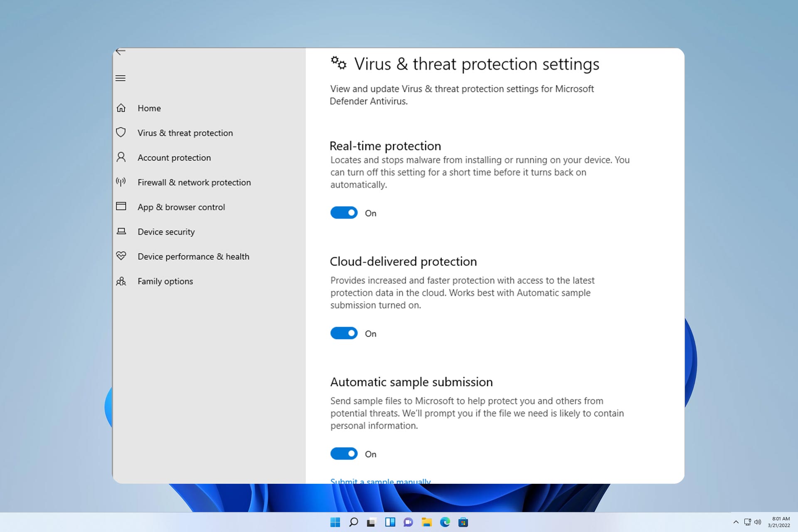Screen dimensions: 798x532
Task: Open the clock showing 8:01 AM
Action: click(x=779, y=522)
